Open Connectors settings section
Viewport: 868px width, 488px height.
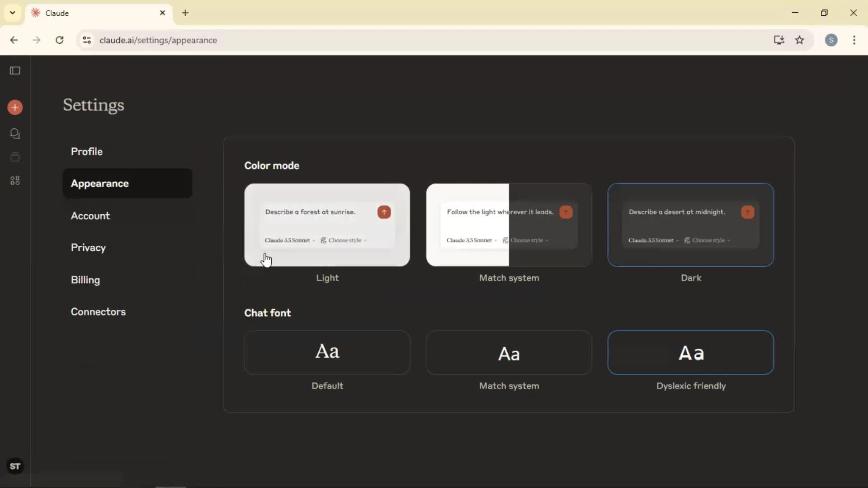coord(127,312)
